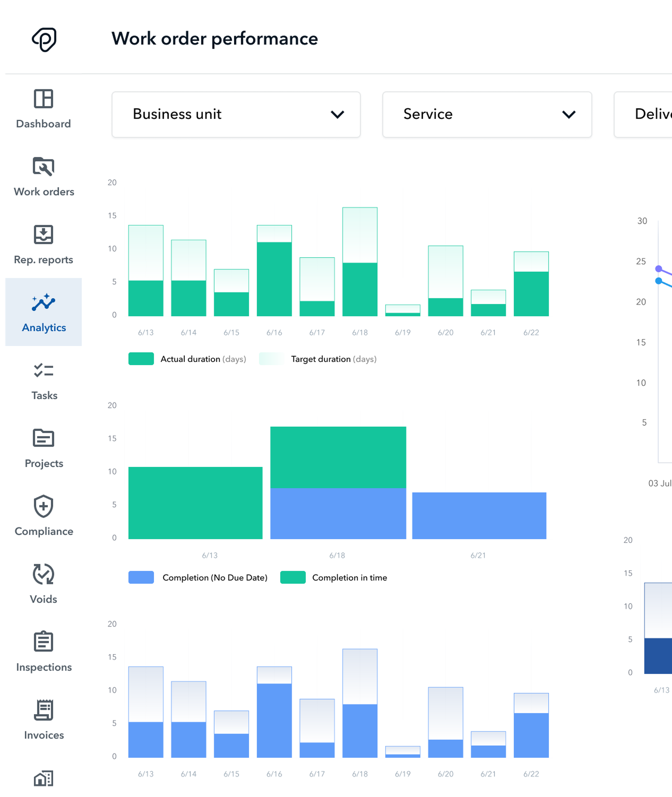Open the Tasks checklist icon
Viewport: 672px width, 797px height.
[43, 371]
